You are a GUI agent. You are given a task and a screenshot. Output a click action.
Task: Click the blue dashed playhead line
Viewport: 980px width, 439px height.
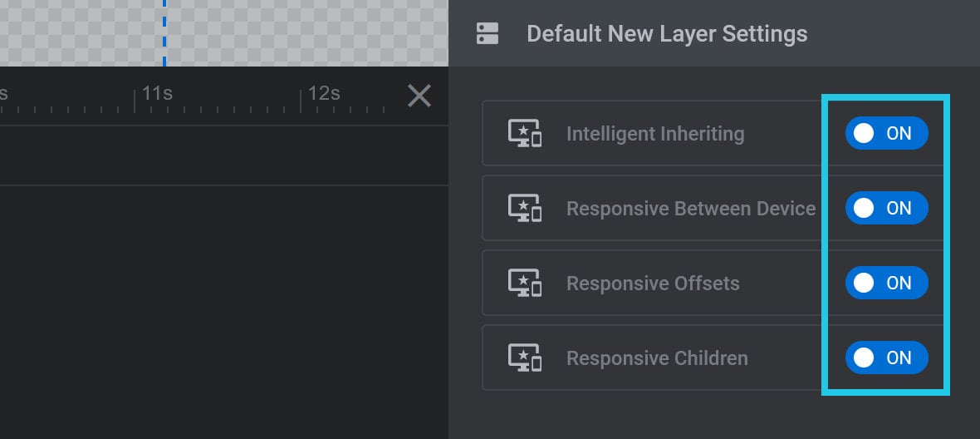[x=164, y=32]
